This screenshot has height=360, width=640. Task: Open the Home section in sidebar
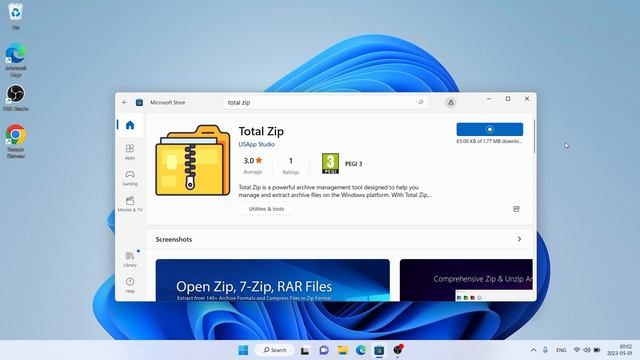click(130, 125)
